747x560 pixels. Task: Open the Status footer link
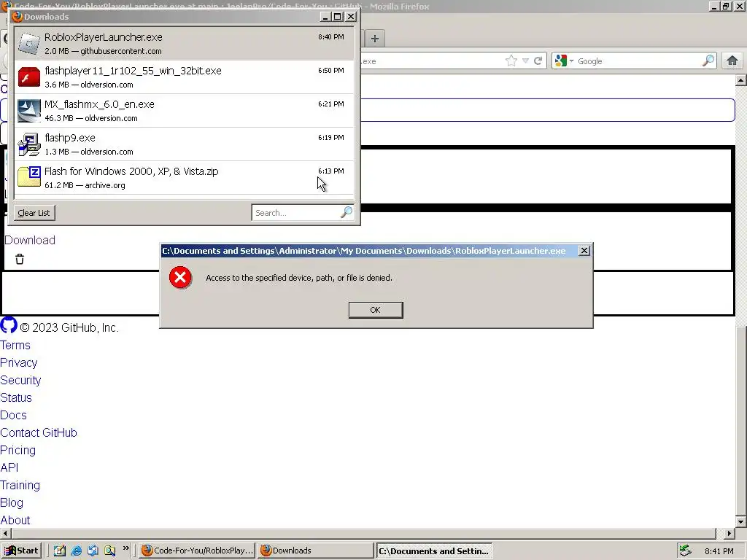(16, 397)
